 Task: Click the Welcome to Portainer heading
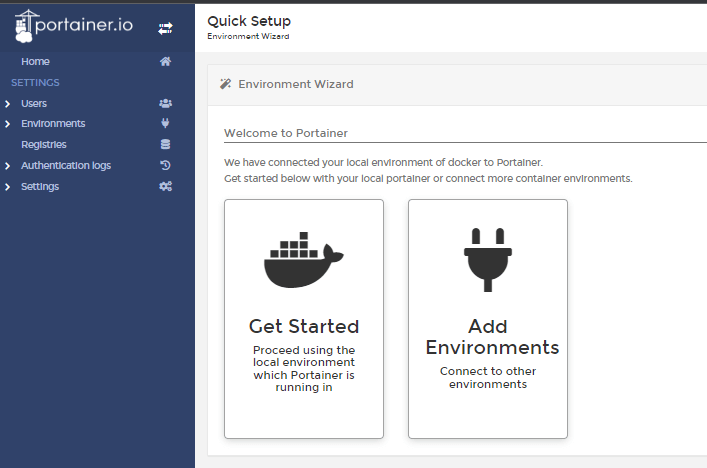[x=286, y=133]
